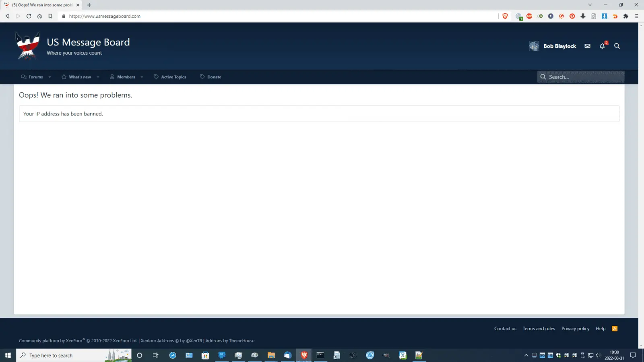The image size is (644, 362).
Task: Close the 'Oops! We ran into some' tab
Action: pos(78,5)
